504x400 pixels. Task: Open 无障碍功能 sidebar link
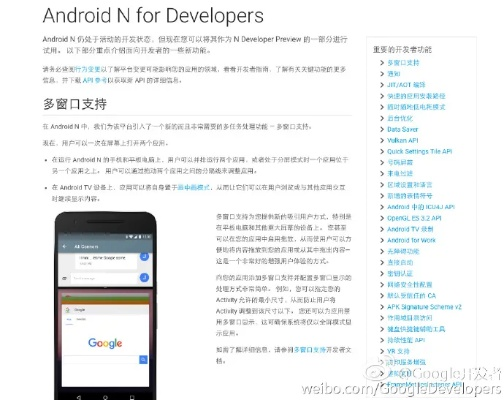[403, 251]
